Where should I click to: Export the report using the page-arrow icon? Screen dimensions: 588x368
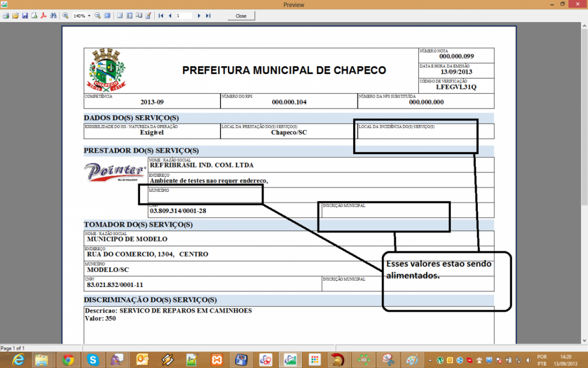pyautogui.click(x=34, y=16)
